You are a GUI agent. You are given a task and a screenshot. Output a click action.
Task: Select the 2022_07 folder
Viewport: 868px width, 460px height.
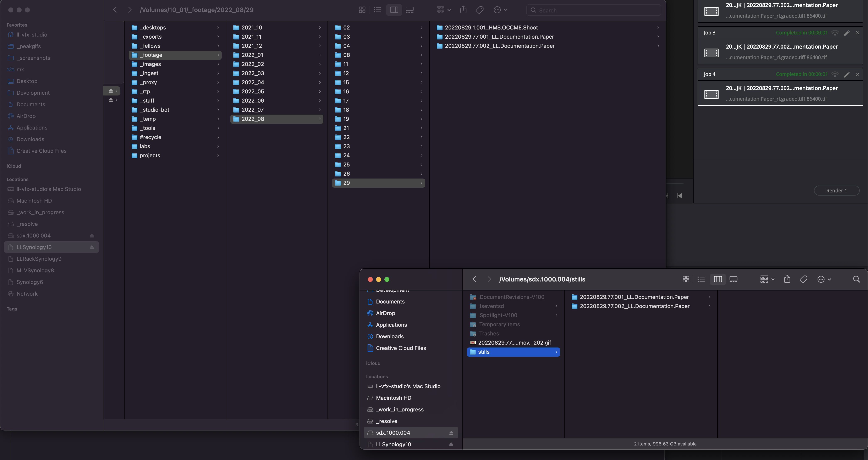(253, 110)
